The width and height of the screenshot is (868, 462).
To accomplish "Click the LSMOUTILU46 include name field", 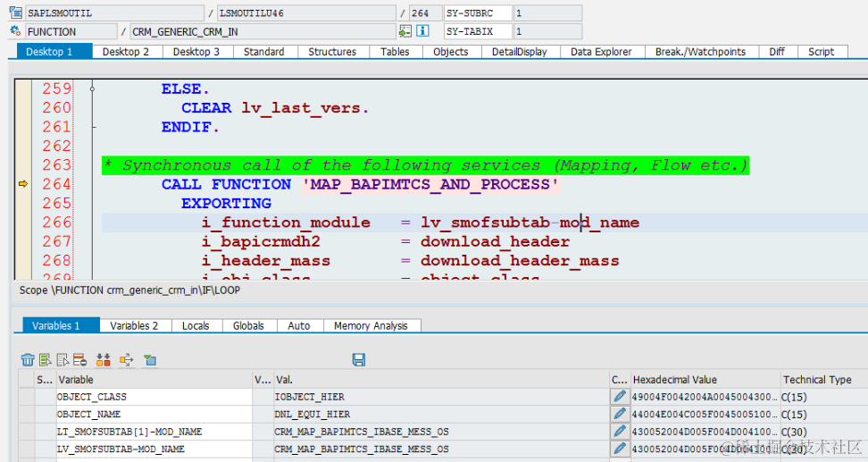I will tap(306, 13).
